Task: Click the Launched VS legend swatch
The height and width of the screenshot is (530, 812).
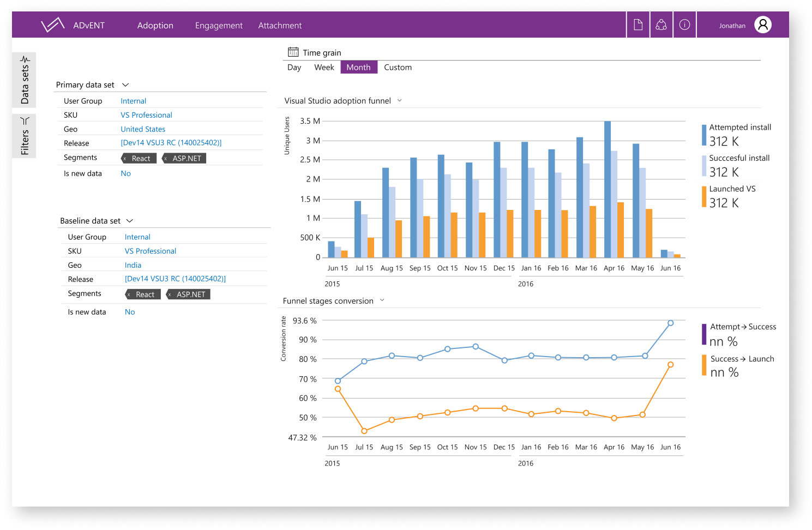Action: click(x=704, y=197)
